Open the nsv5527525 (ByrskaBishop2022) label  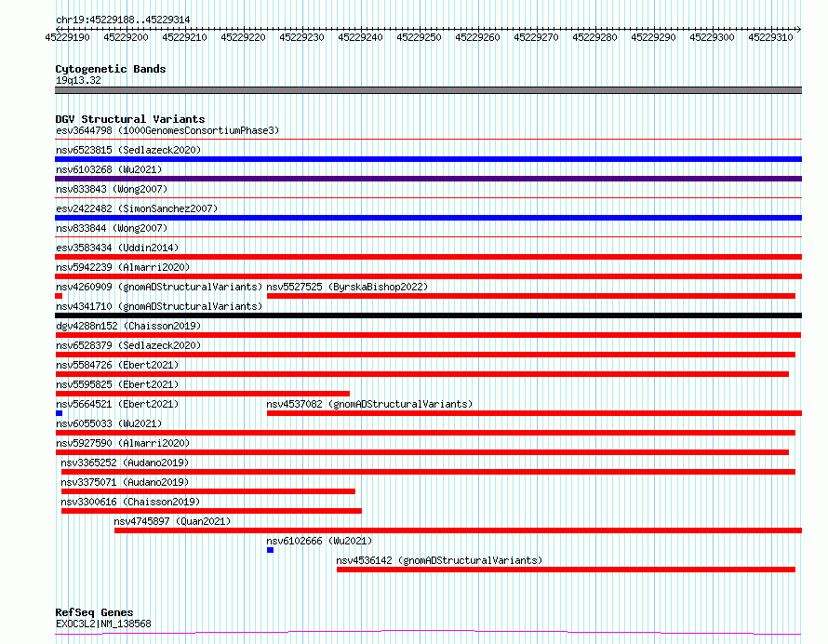347,287
